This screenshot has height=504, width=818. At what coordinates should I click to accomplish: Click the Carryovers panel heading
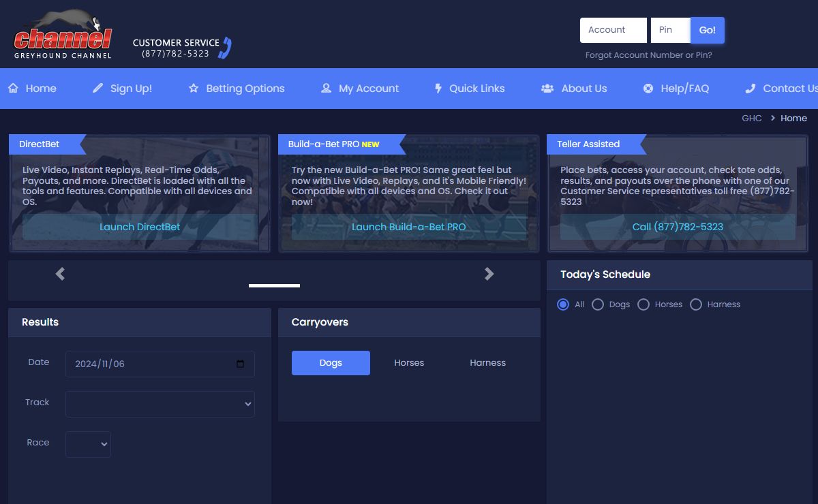tap(320, 322)
